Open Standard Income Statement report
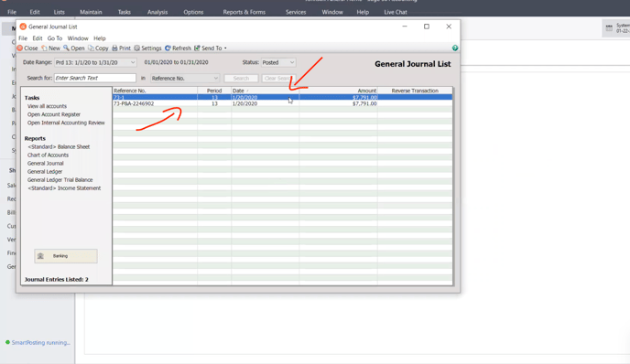The image size is (630, 364). tap(64, 188)
